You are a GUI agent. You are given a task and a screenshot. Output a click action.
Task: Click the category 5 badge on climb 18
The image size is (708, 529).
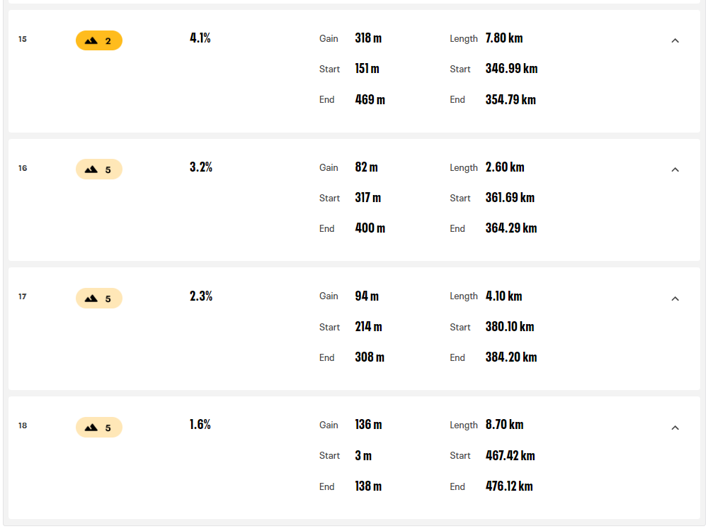[99, 427]
